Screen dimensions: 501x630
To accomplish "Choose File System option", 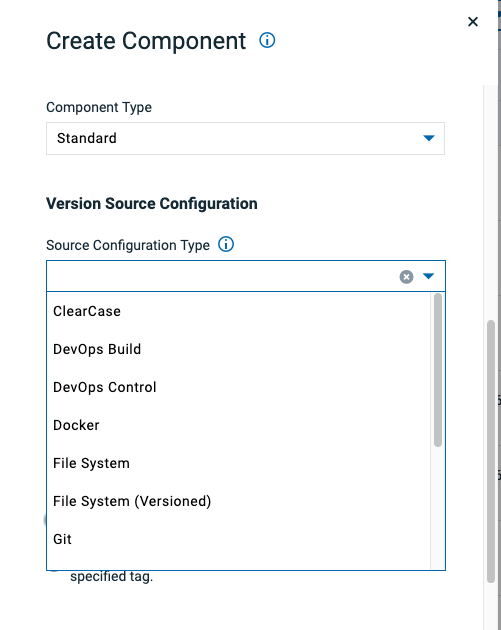I will [238, 463].
